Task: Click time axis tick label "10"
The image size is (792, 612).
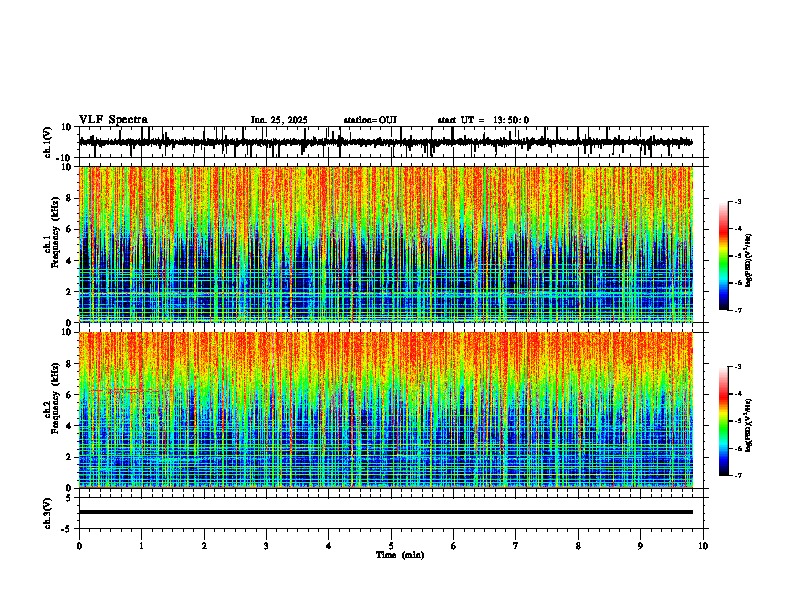Action: 703,546
